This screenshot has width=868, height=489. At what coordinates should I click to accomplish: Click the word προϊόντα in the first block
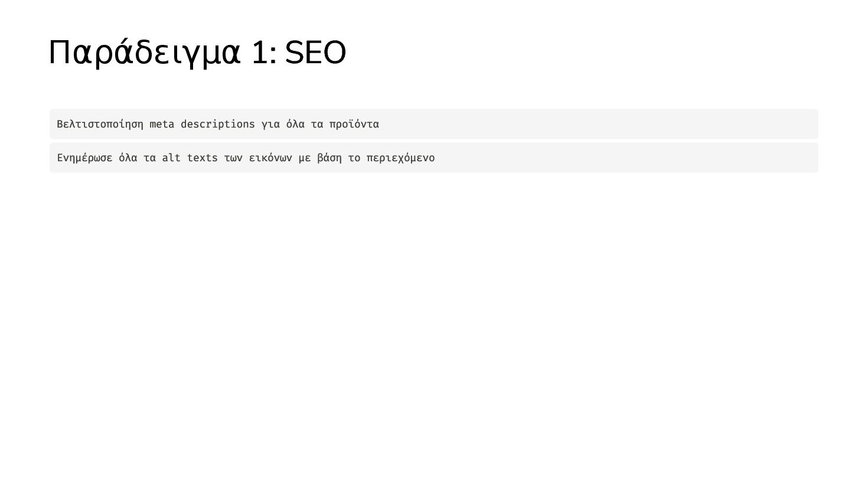[354, 124]
